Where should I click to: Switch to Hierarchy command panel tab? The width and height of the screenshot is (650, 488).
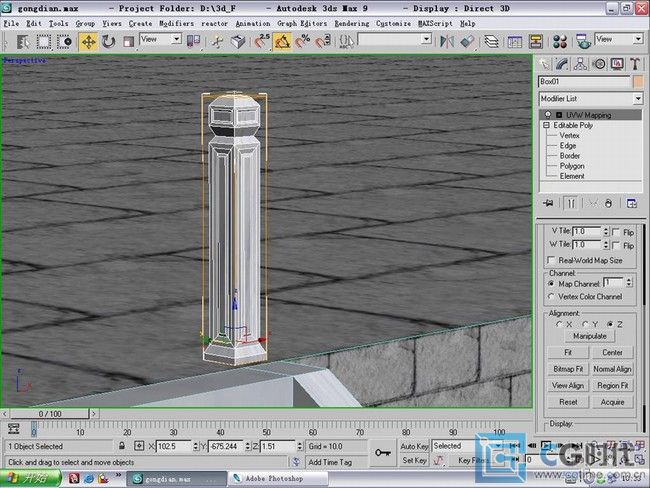pyautogui.click(x=580, y=64)
